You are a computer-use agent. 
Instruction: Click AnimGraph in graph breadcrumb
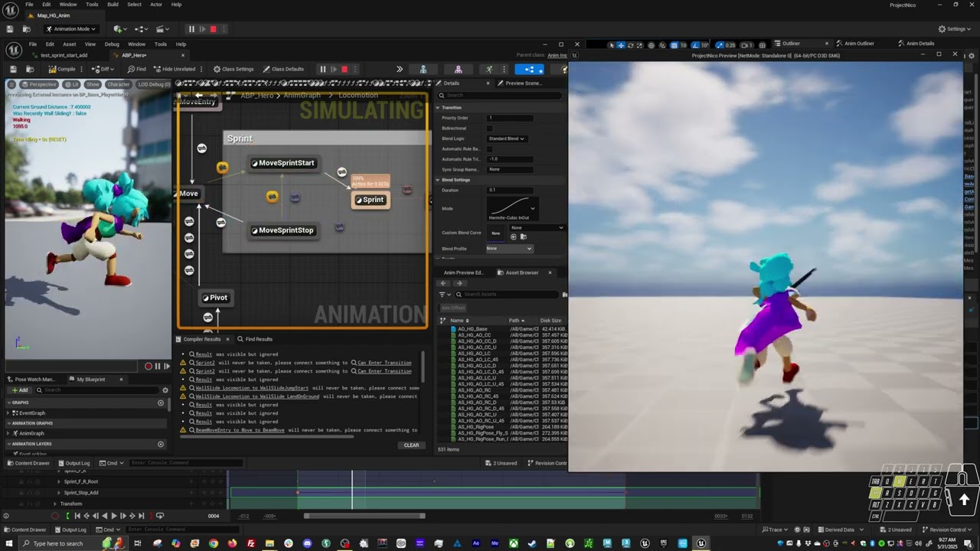(302, 95)
